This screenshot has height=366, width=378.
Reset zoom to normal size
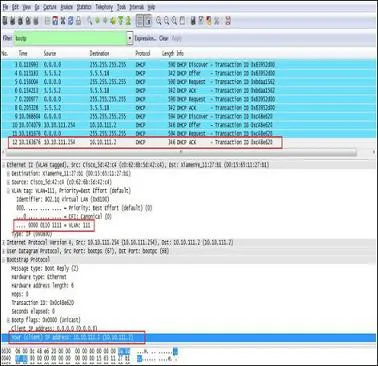174,21
